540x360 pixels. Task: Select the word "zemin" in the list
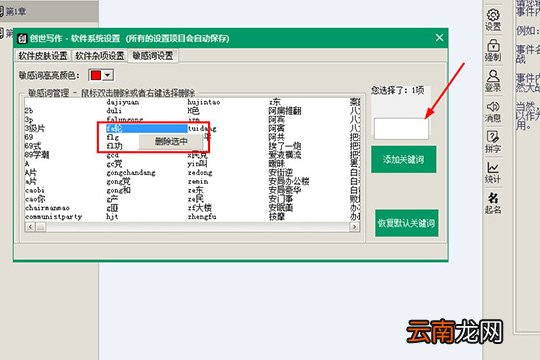(x=198, y=181)
